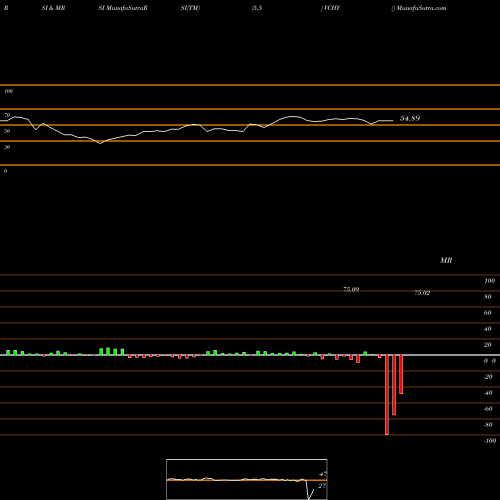500x500 pixels.
Task: Click the 'SI & MR' header text
Action: point(53,8)
